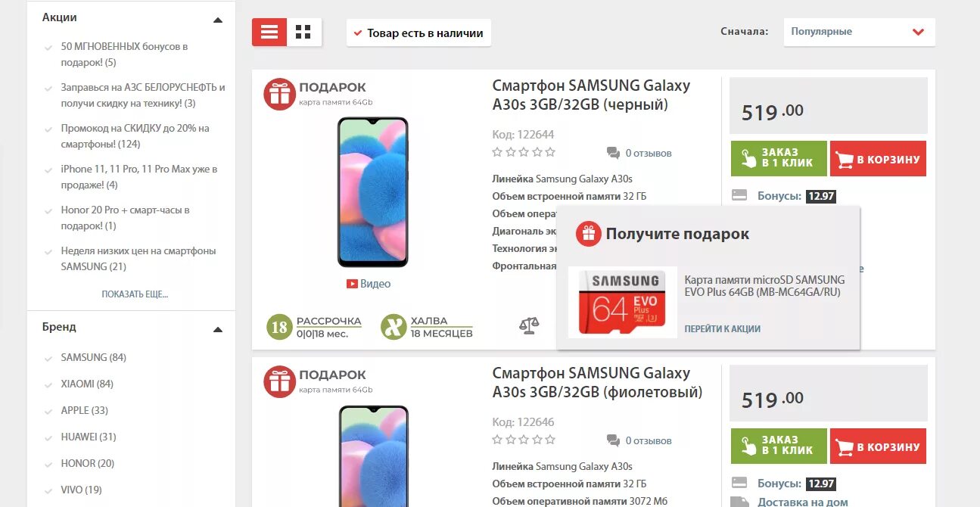The height and width of the screenshot is (507, 980).
Task: Switch to list view layout
Action: point(269,32)
